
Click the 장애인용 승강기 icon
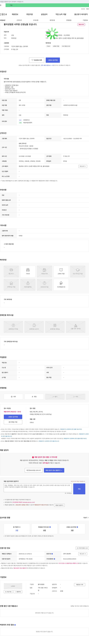pos(34,327)
